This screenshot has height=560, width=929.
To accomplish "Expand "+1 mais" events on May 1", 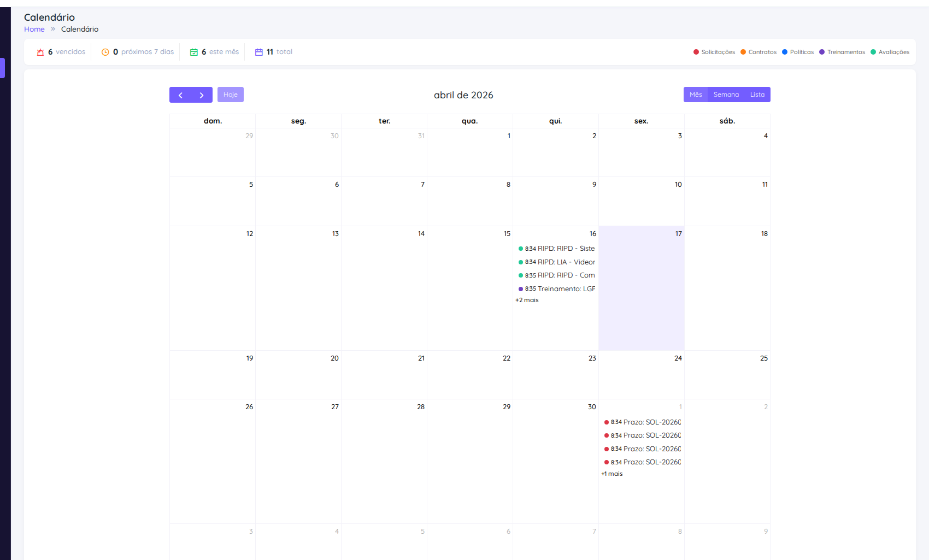I will [x=612, y=473].
